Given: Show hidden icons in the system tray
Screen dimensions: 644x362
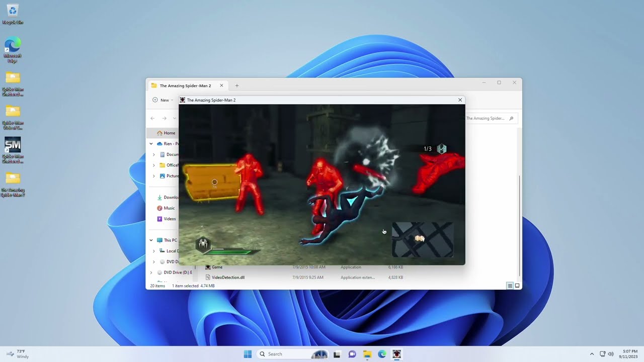Looking at the screenshot, I should tap(592, 354).
